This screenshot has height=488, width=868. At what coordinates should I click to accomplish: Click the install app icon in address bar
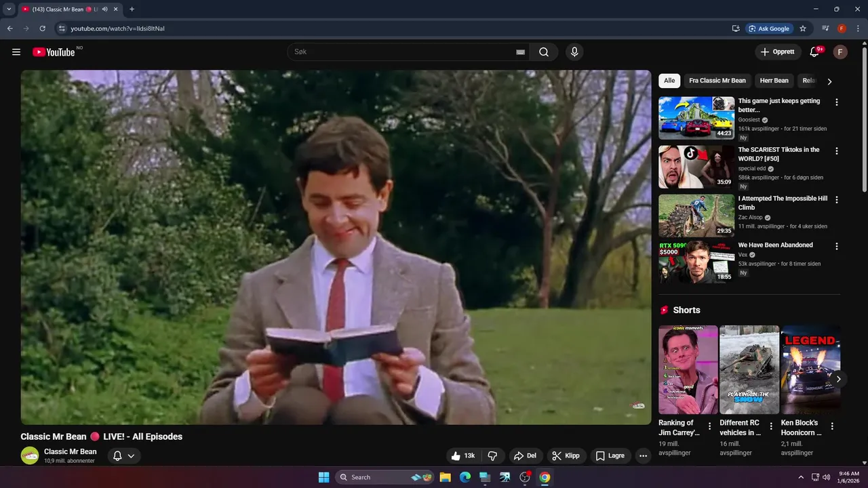(x=736, y=28)
